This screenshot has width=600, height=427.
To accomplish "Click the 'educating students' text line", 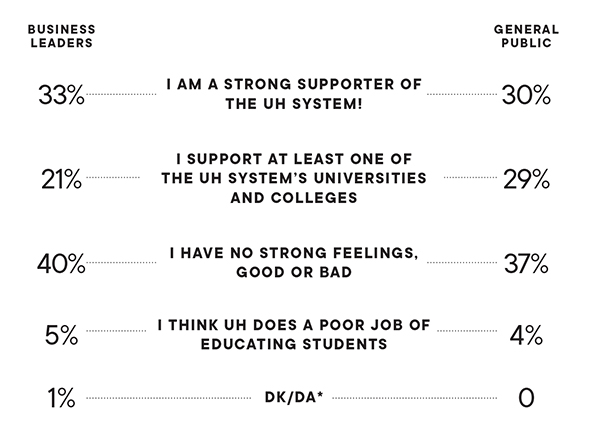I will pos(294,344).
